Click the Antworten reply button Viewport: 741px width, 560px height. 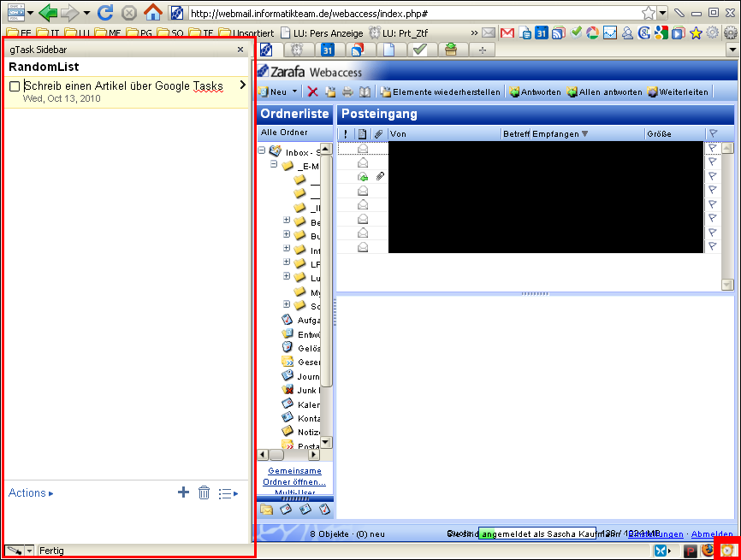535,92
